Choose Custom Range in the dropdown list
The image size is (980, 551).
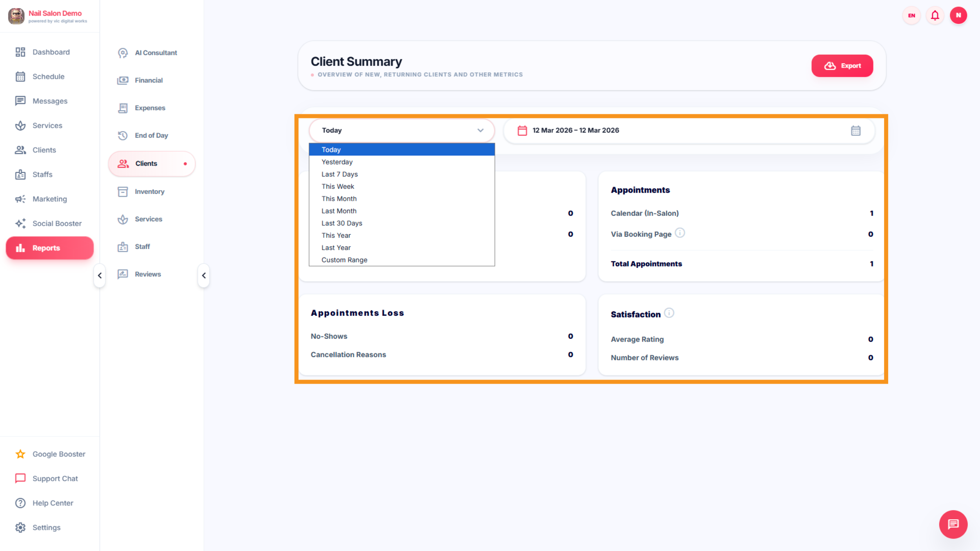344,260
